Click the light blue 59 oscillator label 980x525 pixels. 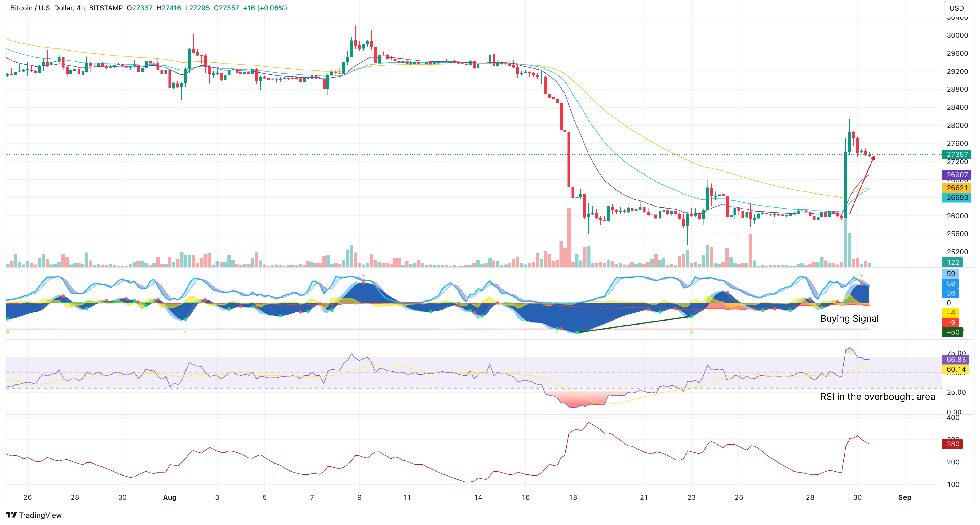pyautogui.click(x=951, y=273)
